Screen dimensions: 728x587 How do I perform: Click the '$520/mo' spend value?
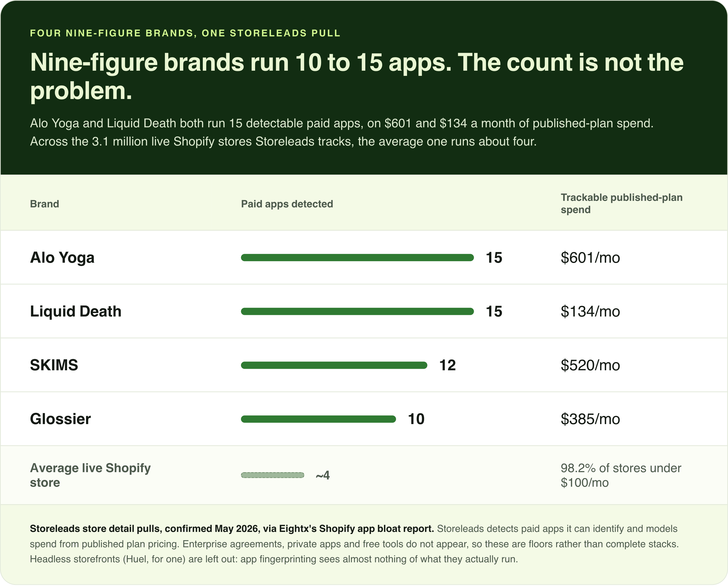pyautogui.click(x=590, y=365)
